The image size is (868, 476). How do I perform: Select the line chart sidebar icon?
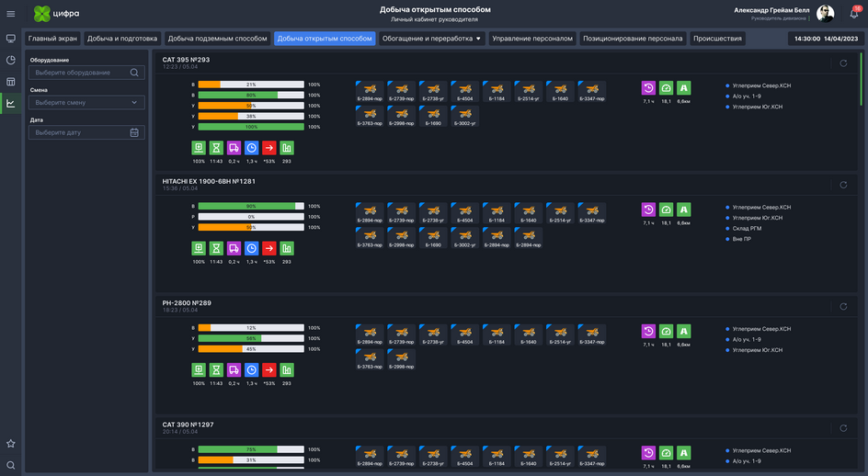click(10, 104)
